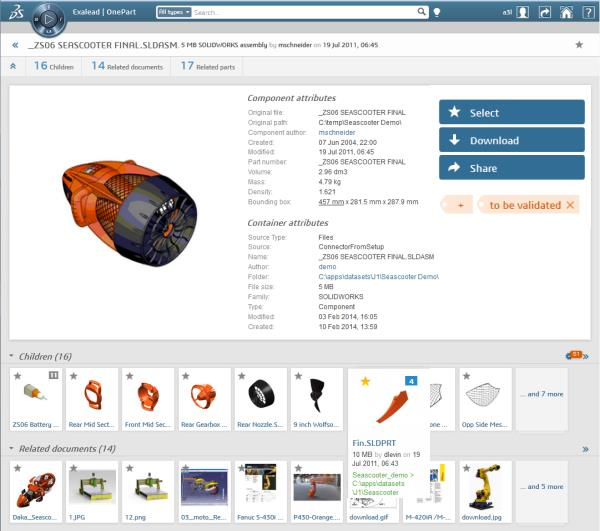Switch to the 14 Related documents tab
Viewport: 600px width, 531px height.
(x=127, y=66)
